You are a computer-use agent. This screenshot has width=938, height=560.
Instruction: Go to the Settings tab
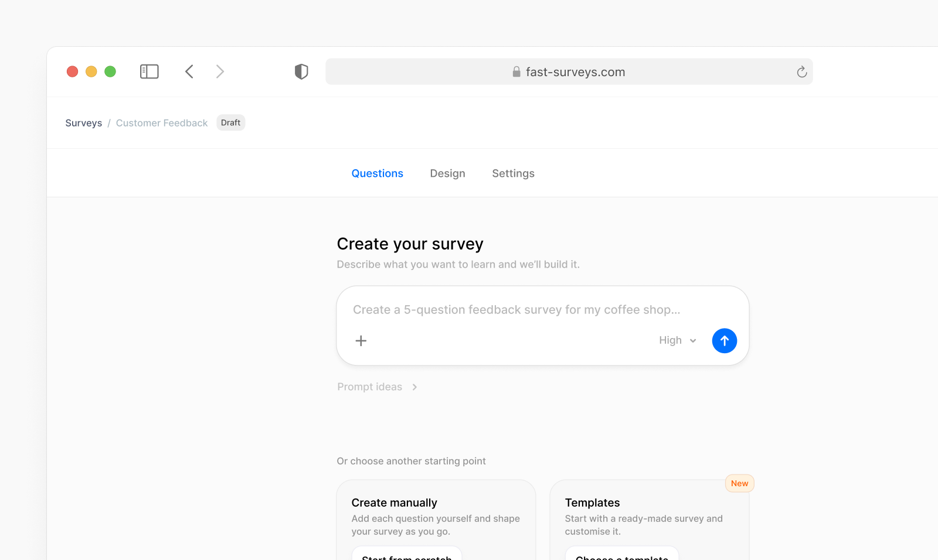tap(514, 173)
